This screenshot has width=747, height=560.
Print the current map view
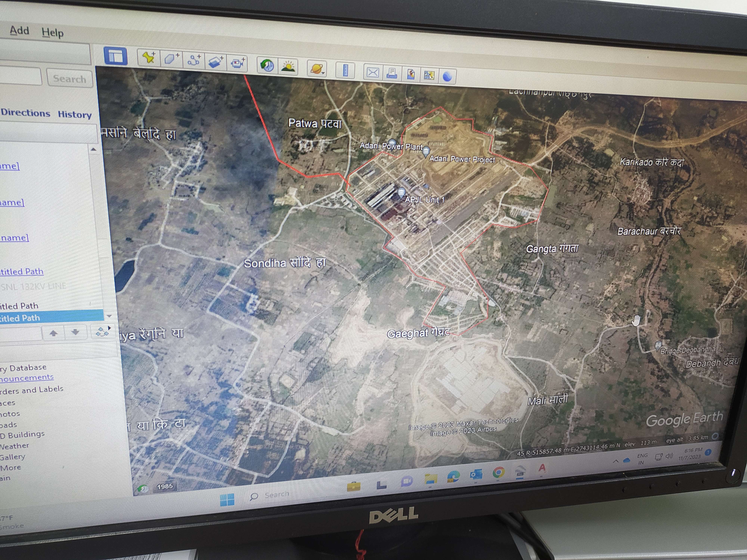pyautogui.click(x=392, y=73)
